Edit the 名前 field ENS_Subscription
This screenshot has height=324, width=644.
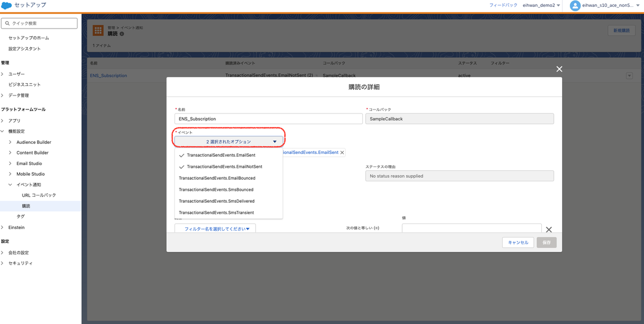pyautogui.click(x=269, y=118)
